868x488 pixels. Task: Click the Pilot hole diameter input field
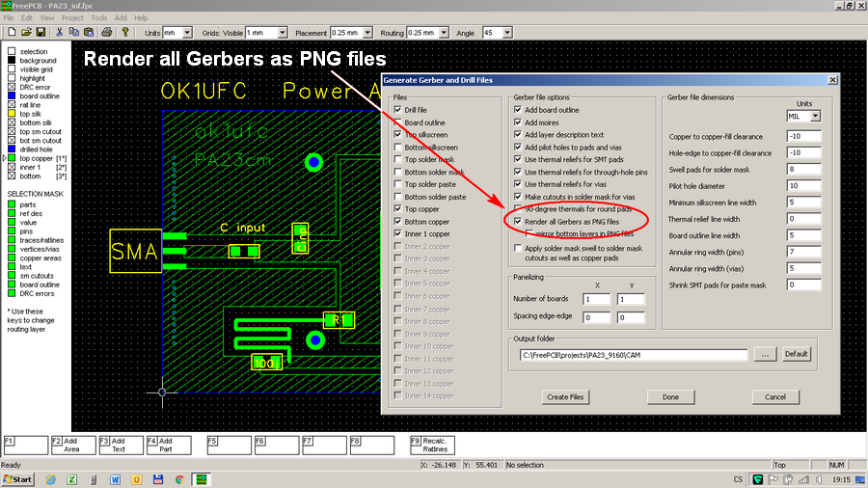pyautogui.click(x=802, y=185)
